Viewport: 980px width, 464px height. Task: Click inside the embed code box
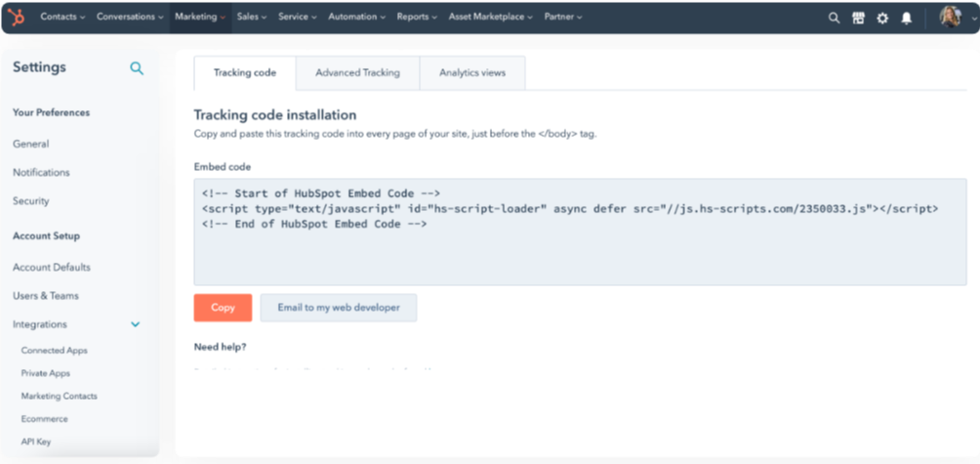point(580,232)
